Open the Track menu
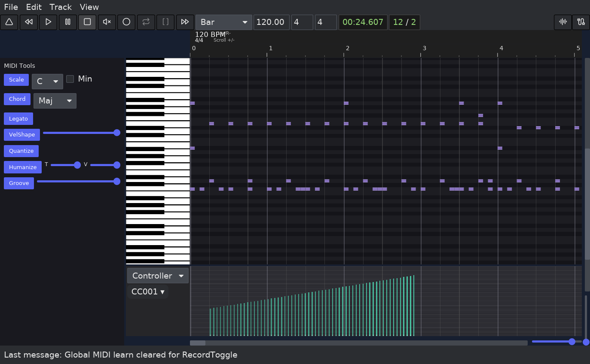Viewport: 590px width, 364px height. (60, 7)
